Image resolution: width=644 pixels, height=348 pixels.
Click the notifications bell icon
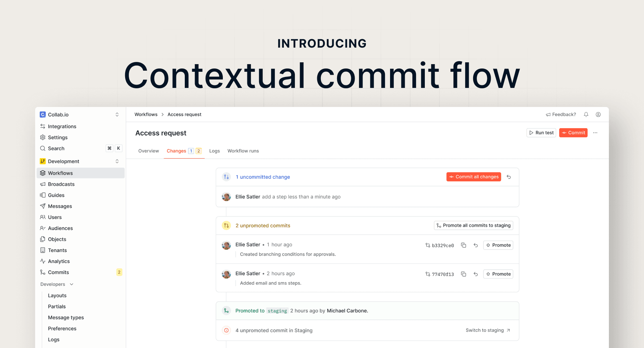[586, 115]
